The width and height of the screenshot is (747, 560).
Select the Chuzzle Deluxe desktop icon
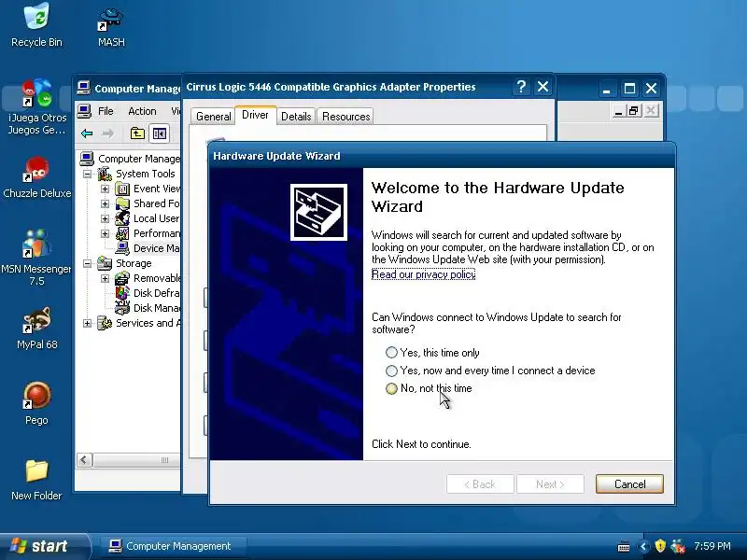(36, 177)
